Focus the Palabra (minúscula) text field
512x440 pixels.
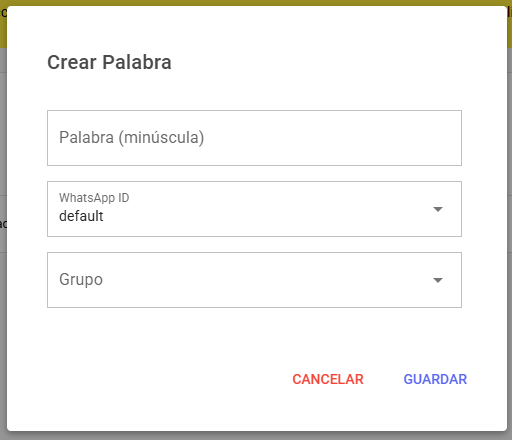point(254,138)
